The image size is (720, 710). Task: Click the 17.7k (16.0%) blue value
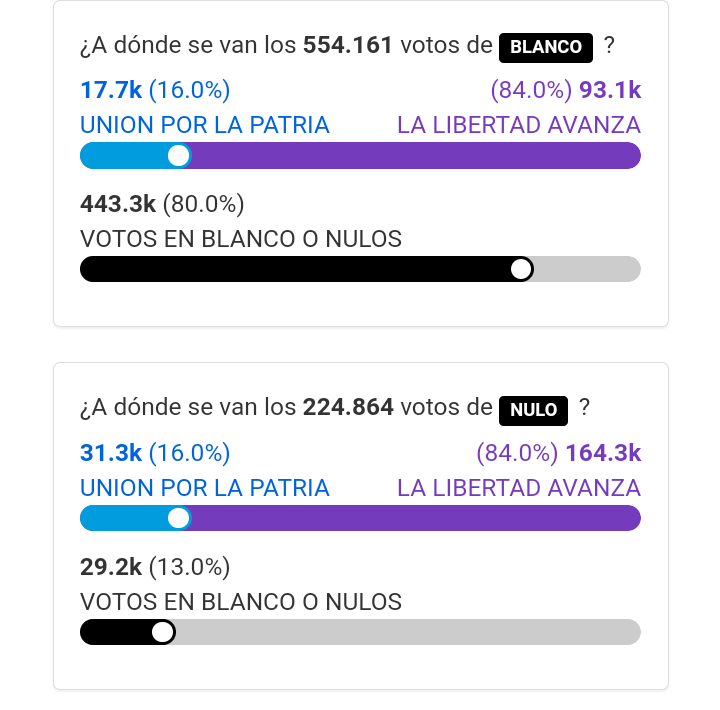155,91
